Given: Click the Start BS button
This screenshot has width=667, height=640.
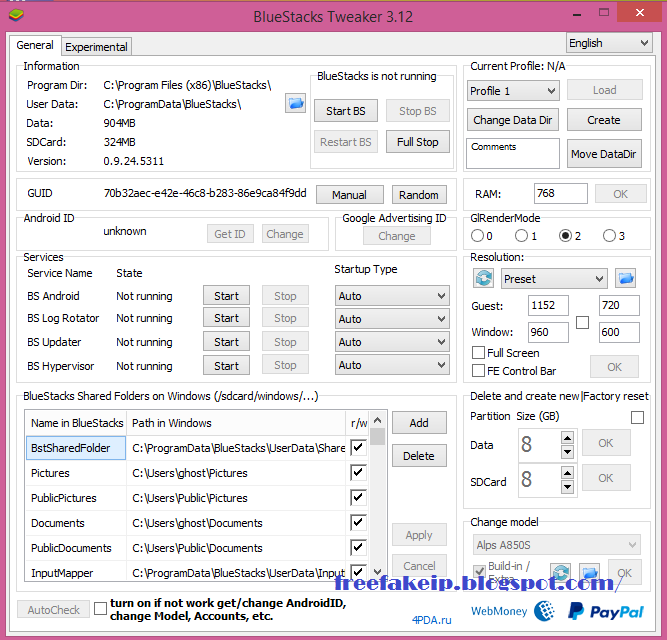Looking at the screenshot, I should [x=346, y=111].
